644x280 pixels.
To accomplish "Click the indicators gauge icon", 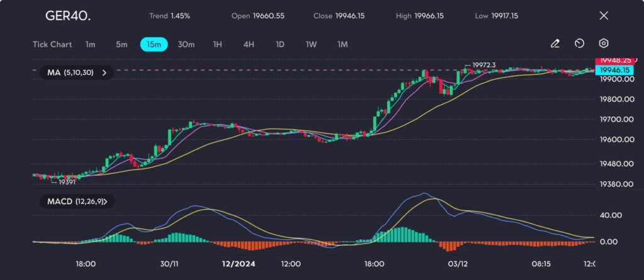I will pos(579,44).
